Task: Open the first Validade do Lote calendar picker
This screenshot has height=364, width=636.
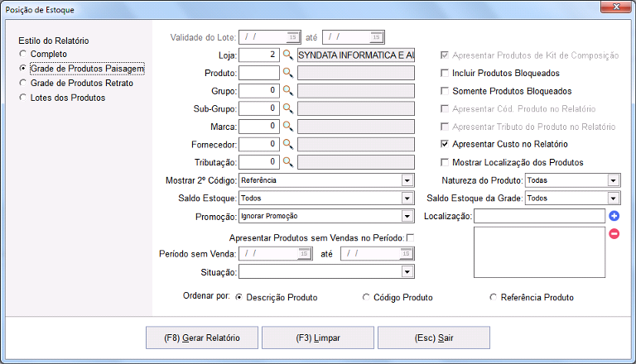Action: (x=293, y=37)
